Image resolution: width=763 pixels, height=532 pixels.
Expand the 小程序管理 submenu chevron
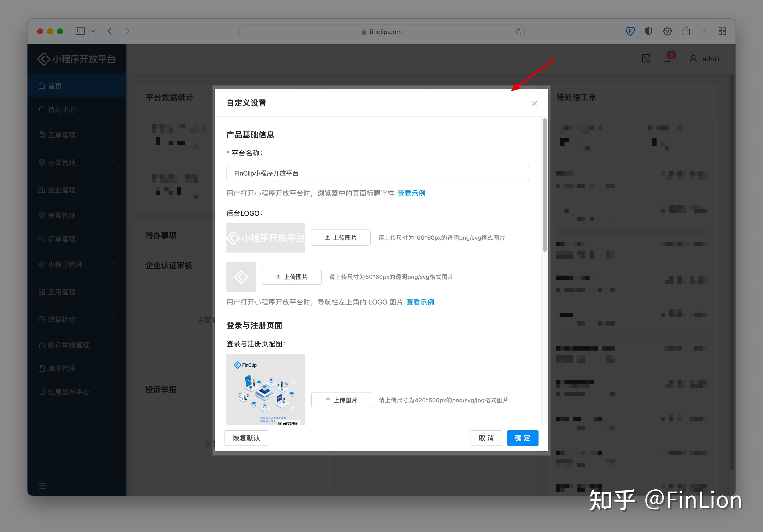[113, 264]
